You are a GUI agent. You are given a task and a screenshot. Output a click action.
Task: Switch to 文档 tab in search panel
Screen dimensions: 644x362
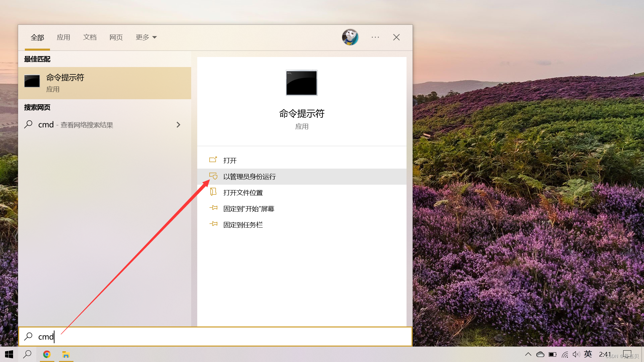(x=90, y=37)
